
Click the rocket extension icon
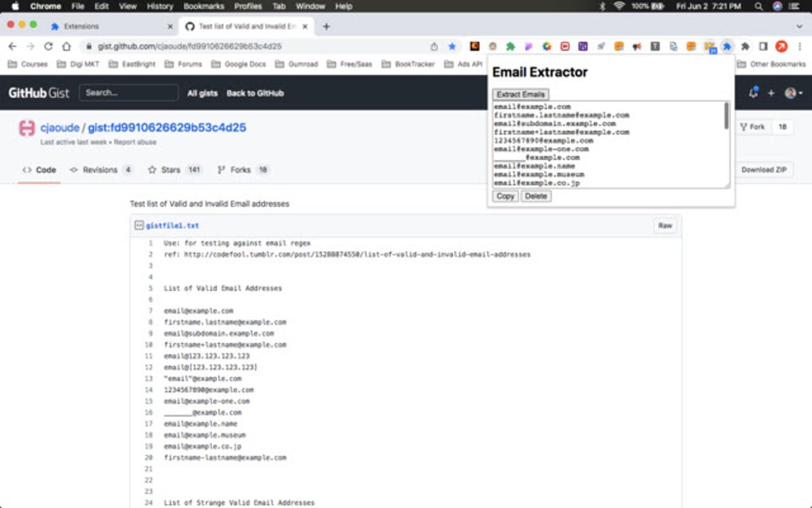click(601, 47)
